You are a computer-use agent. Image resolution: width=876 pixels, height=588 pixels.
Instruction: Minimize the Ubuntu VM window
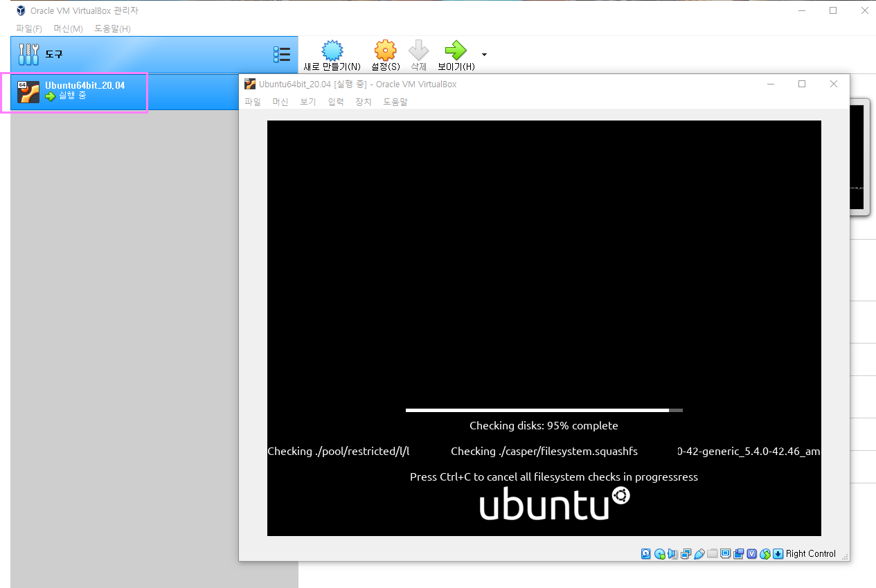[771, 84]
